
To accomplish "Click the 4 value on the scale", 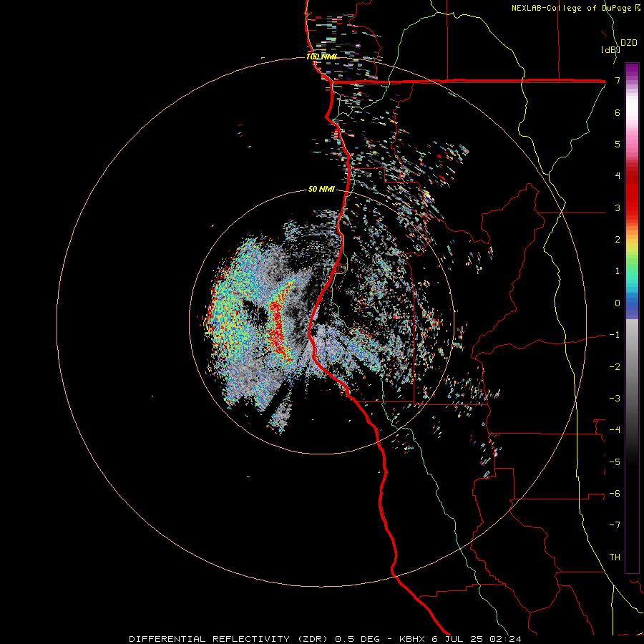I will tap(618, 176).
